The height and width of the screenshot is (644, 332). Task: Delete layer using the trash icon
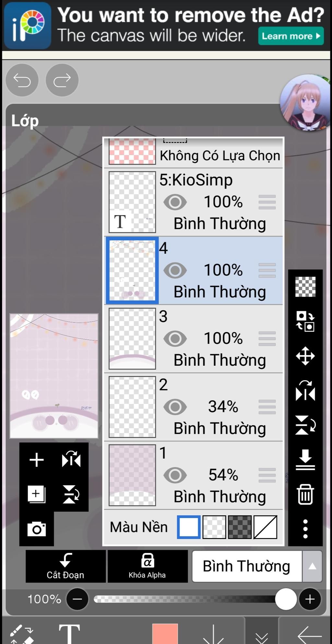point(305,494)
